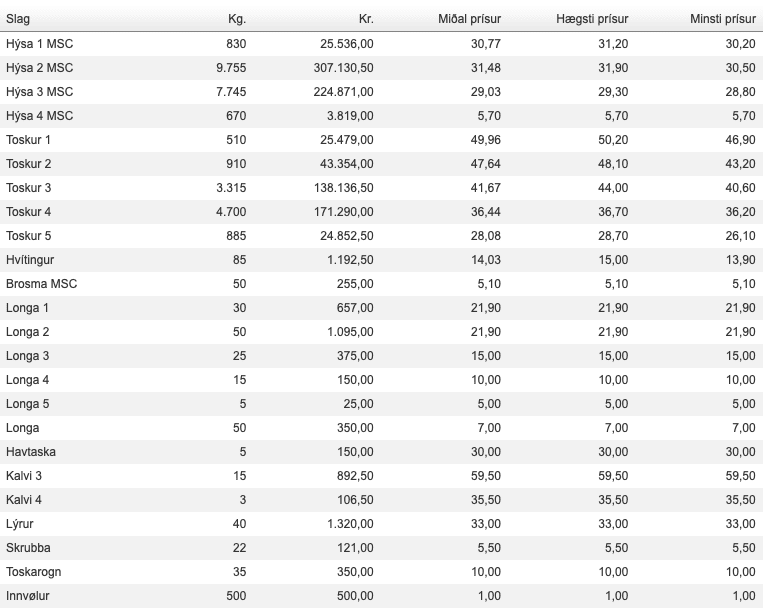
Task: Click the 307.130,50 Kr. value cell
Action: tap(342, 68)
